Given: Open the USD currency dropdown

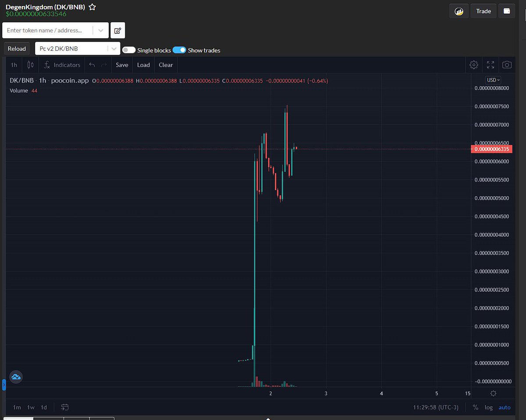Looking at the screenshot, I should point(492,80).
